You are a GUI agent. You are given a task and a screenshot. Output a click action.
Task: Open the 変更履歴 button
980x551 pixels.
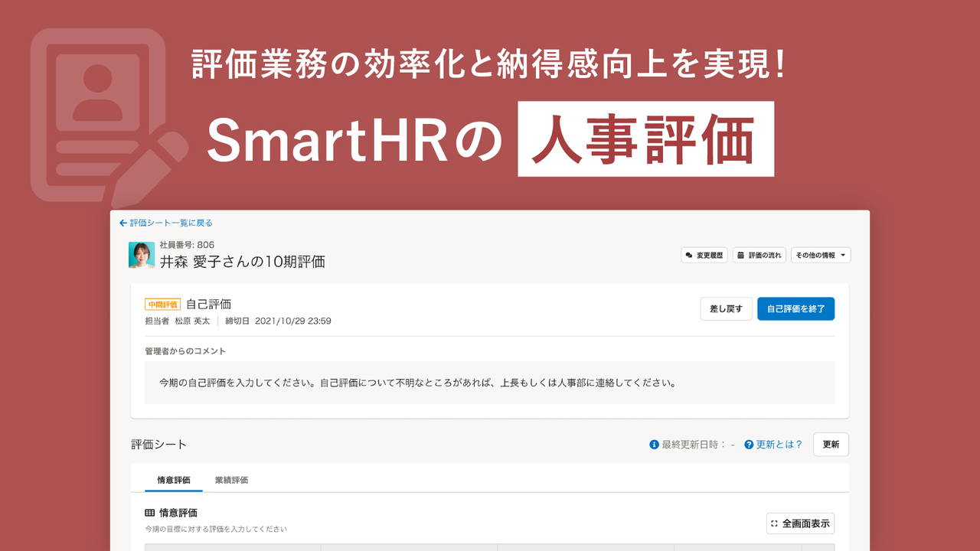(x=704, y=255)
